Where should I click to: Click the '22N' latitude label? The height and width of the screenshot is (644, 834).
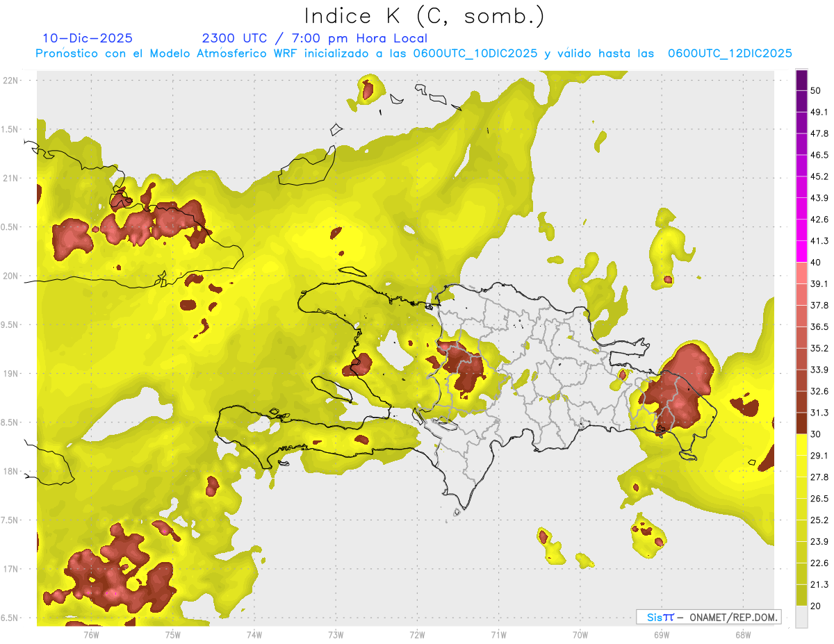pos(11,81)
